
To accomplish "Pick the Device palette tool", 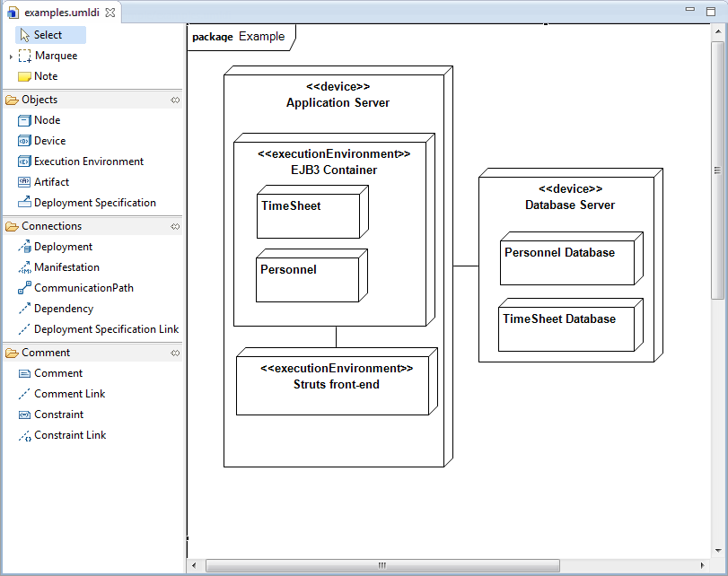I will pyautogui.click(x=25, y=141).
